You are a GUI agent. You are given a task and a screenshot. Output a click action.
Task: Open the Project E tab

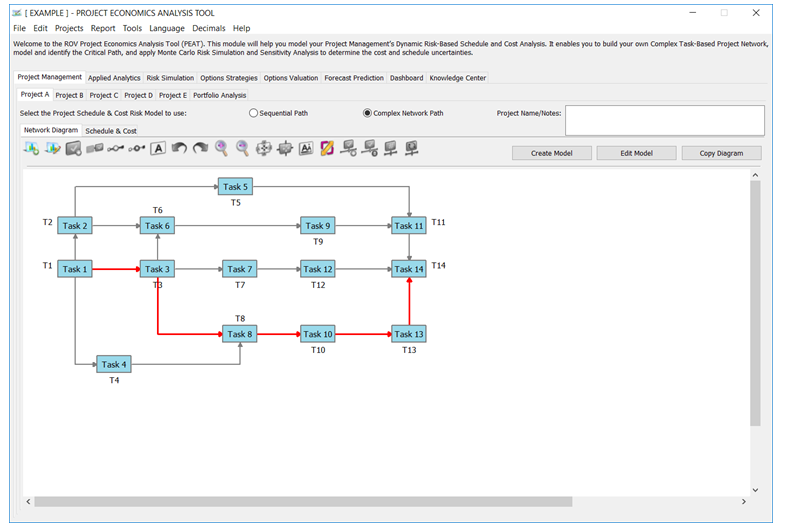click(173, 95)
